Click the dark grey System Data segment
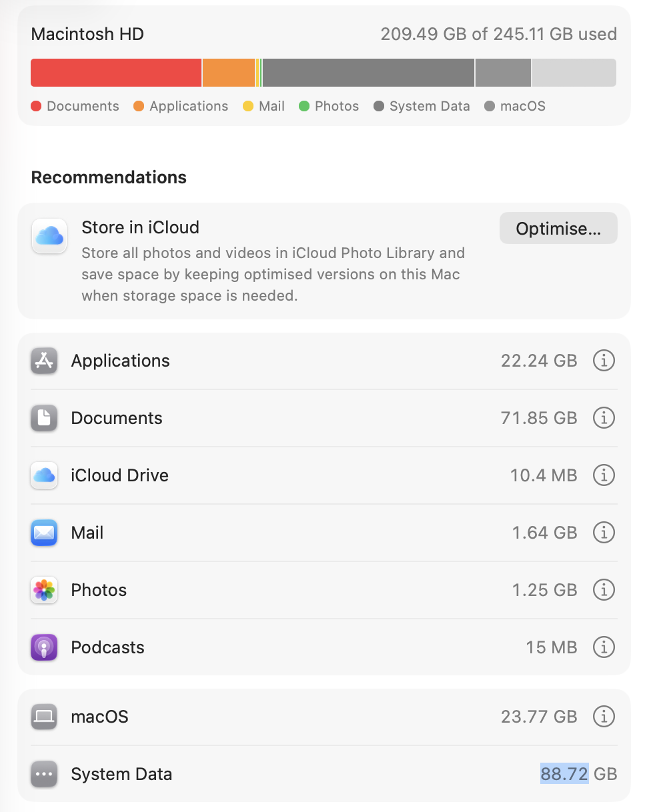Image resolution: width=647 pixels, height=812 pixels. click(x=368, y=73)
